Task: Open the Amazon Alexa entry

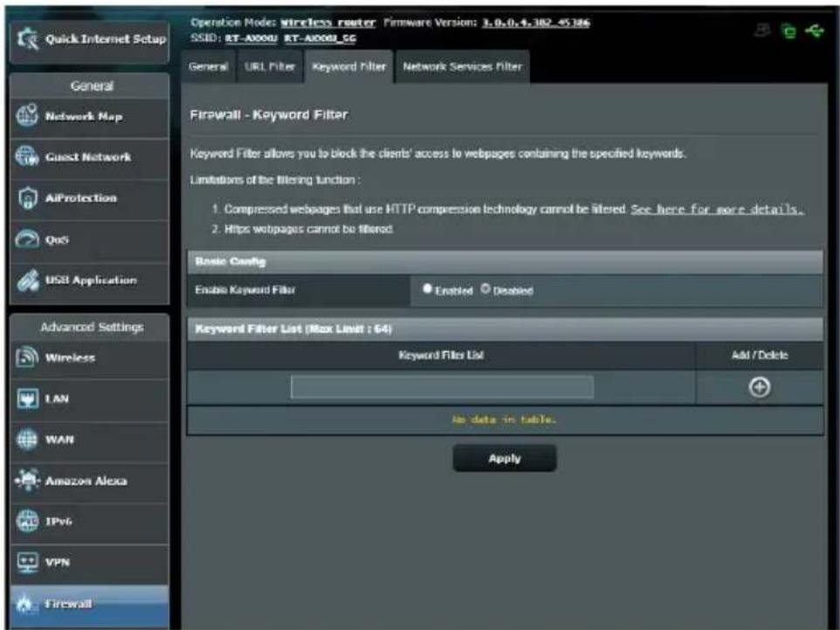Action: pyautogui.click(x=89, y=481)
